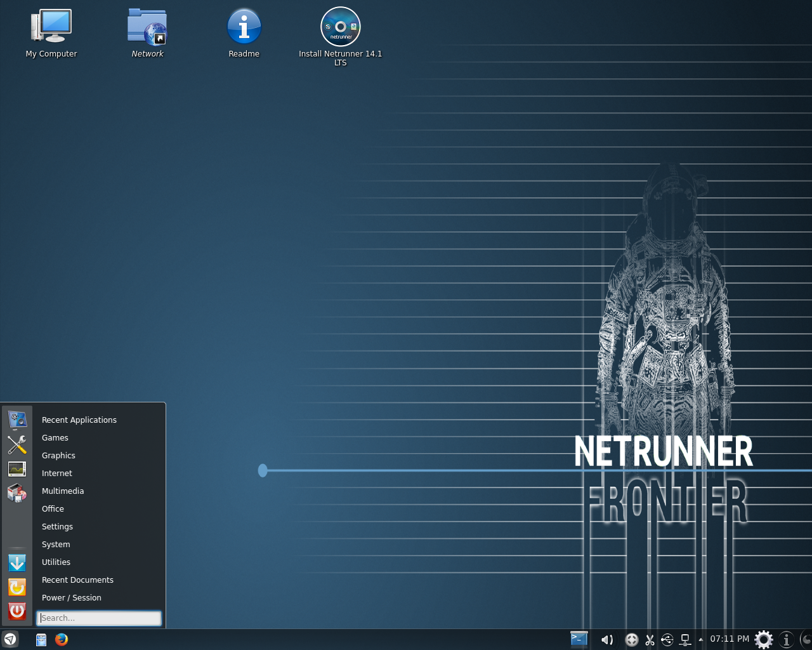This screenshot has height=650, width=812.
Task: Launch Firefox from the taskbar
Action: (62, 639)
